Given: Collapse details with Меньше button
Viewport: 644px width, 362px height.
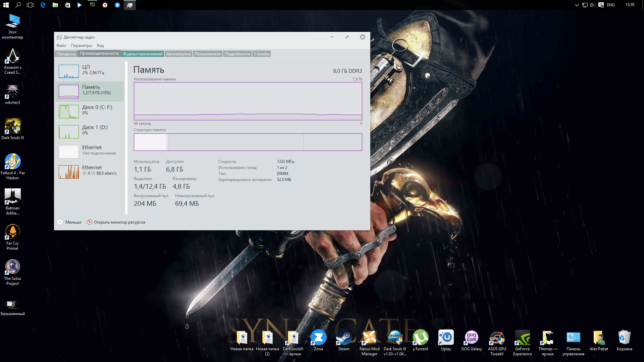Looking at the screenshot, I should click(x=69, y=222).
